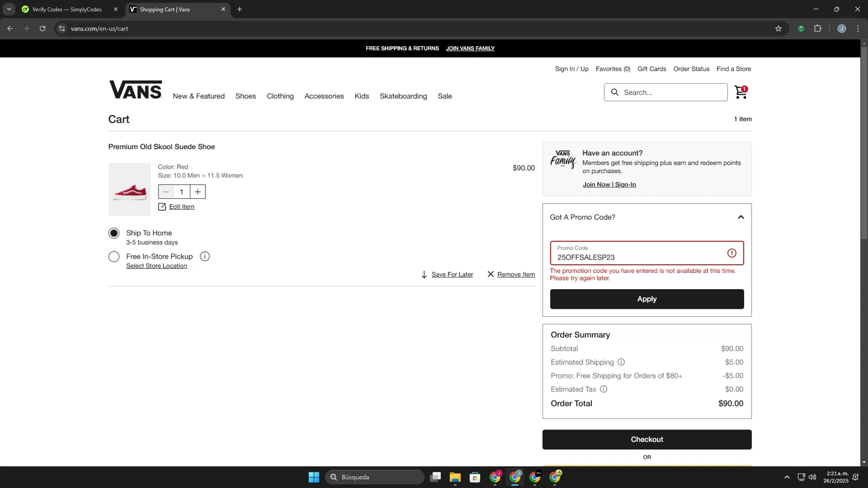868x488 pixels.
Task: Open Chrome extensions puzzle icon
Action: (818, 28)
